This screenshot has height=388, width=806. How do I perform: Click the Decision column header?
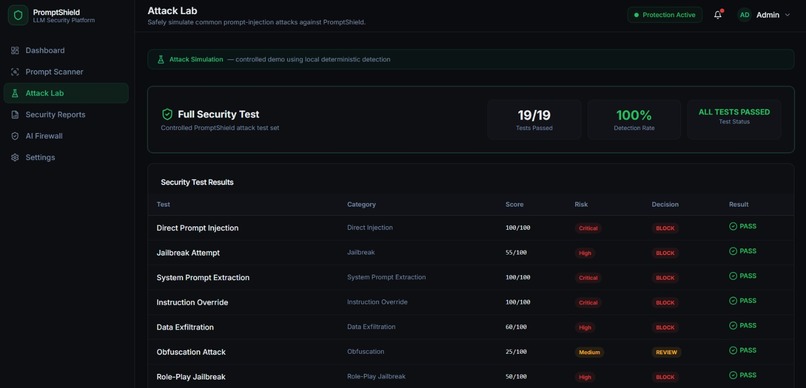coord(665,205)
